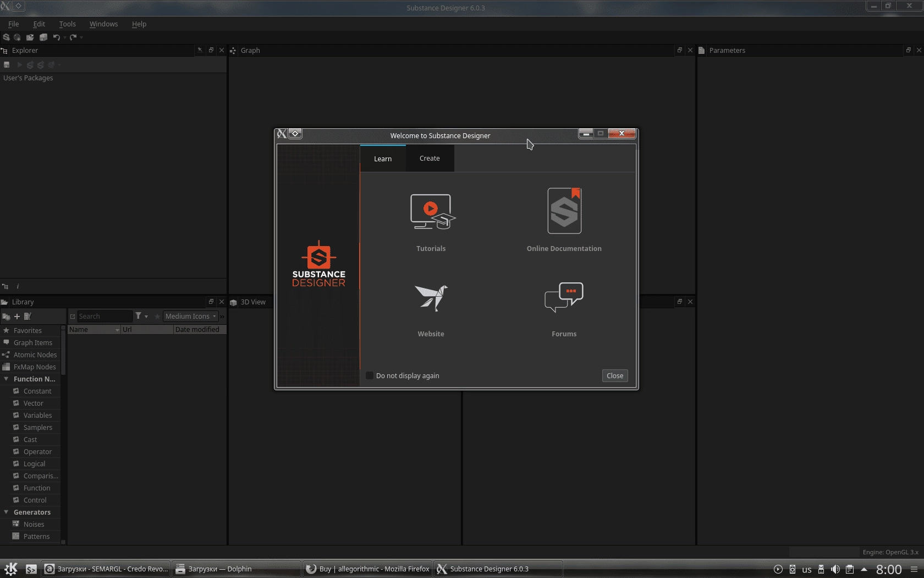Click the Redo arrow in the toolbar
924x578 pixels.
coord(73,37)
